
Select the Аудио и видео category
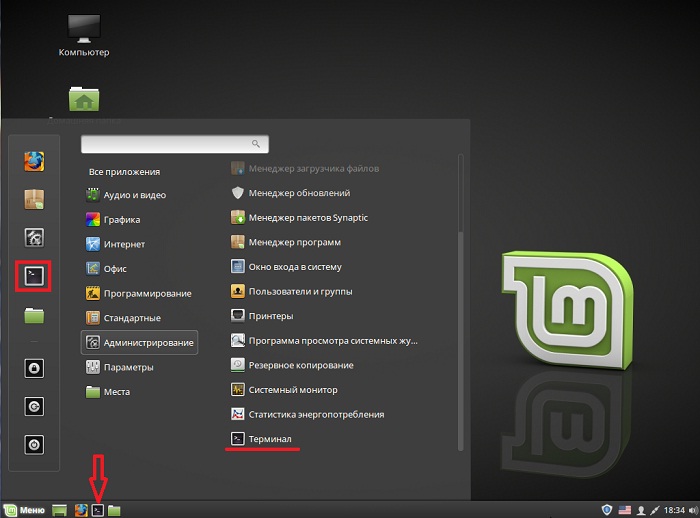pyautogui.click(x=126, y=195)
